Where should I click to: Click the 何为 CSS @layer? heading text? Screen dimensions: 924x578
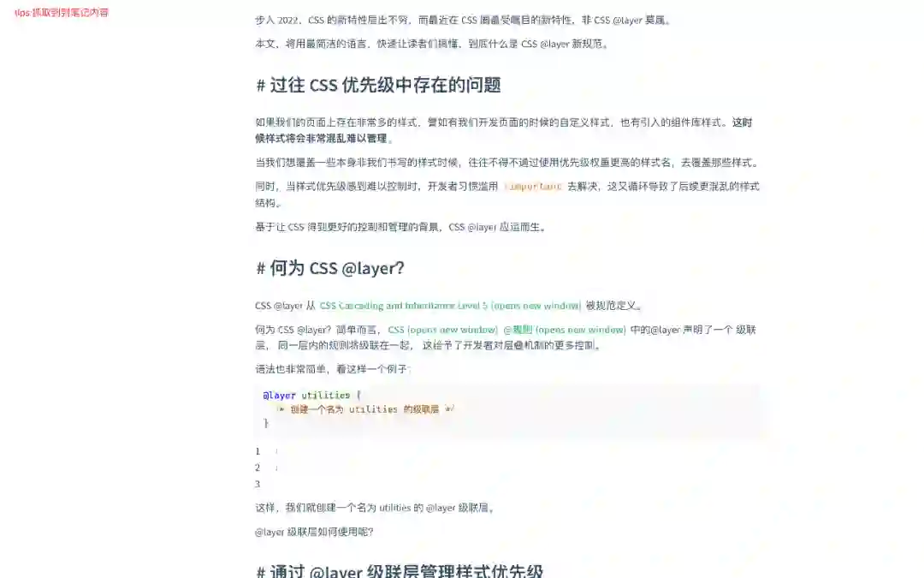coord(337,268)
